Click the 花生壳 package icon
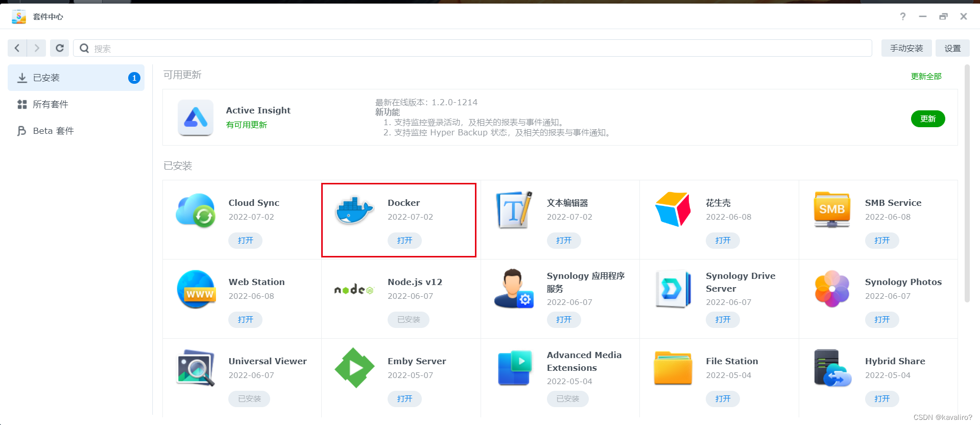980x425 pixels. coord(673,209)
